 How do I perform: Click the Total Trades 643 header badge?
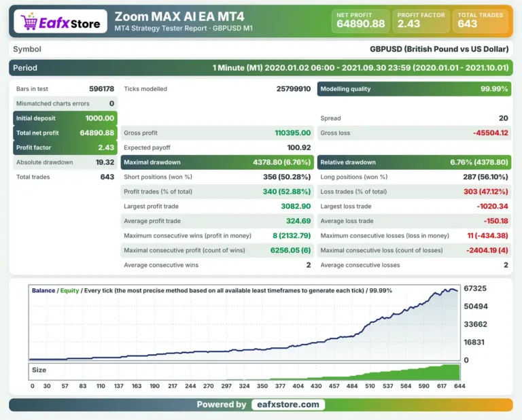(481, 21)
